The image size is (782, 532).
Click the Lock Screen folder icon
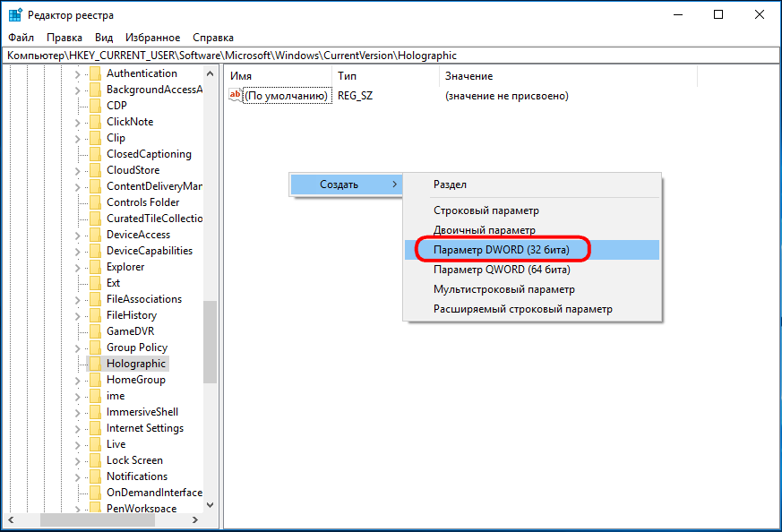[95, 460]
